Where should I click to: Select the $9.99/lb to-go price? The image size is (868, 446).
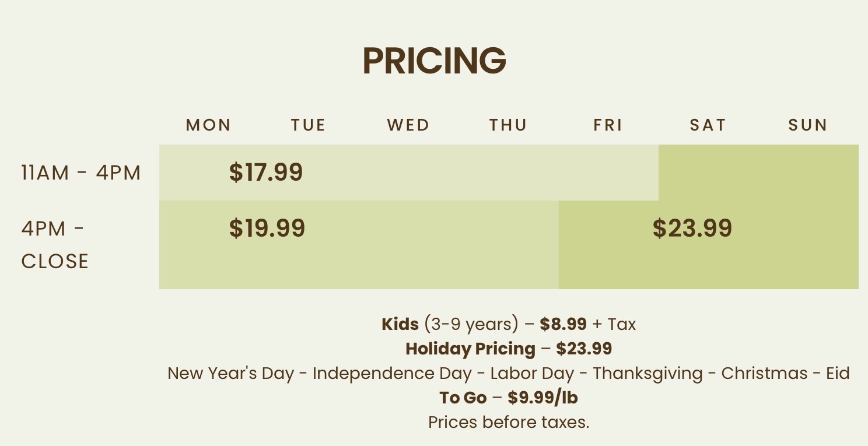point(542,398)
